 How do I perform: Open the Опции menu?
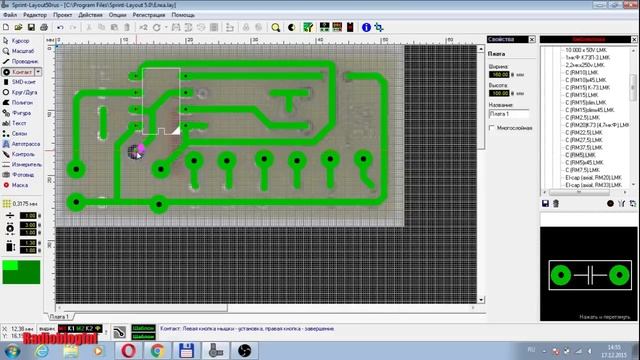tap(118, 15)
